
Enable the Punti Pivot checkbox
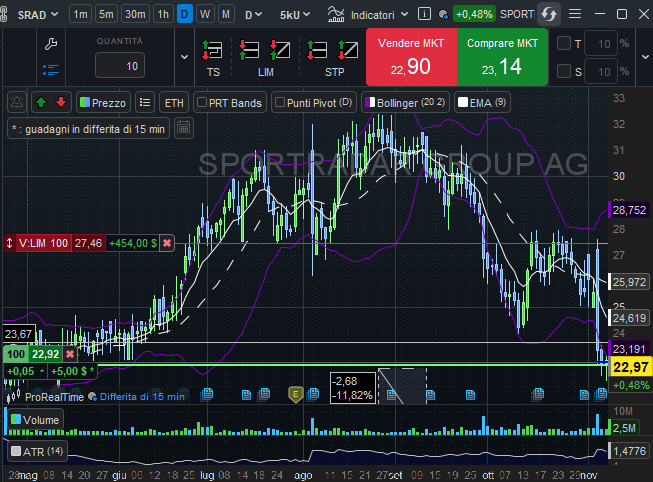click(x=280, y=102)
